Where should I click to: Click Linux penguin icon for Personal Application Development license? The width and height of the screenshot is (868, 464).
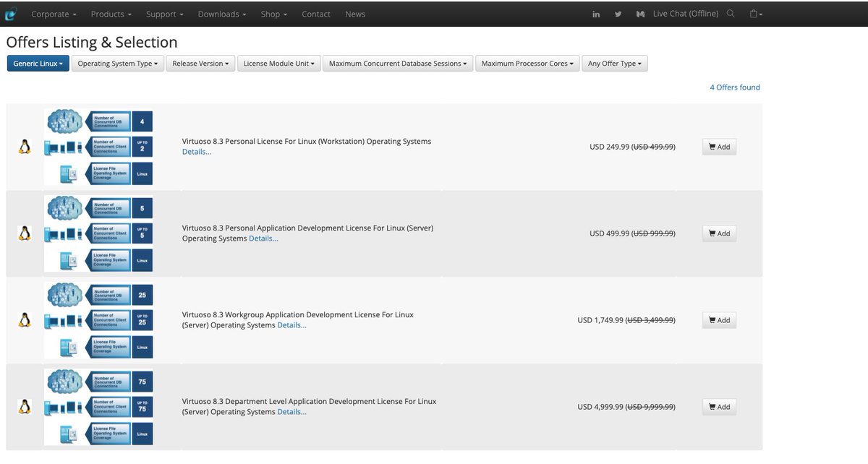tap(25, 233)
